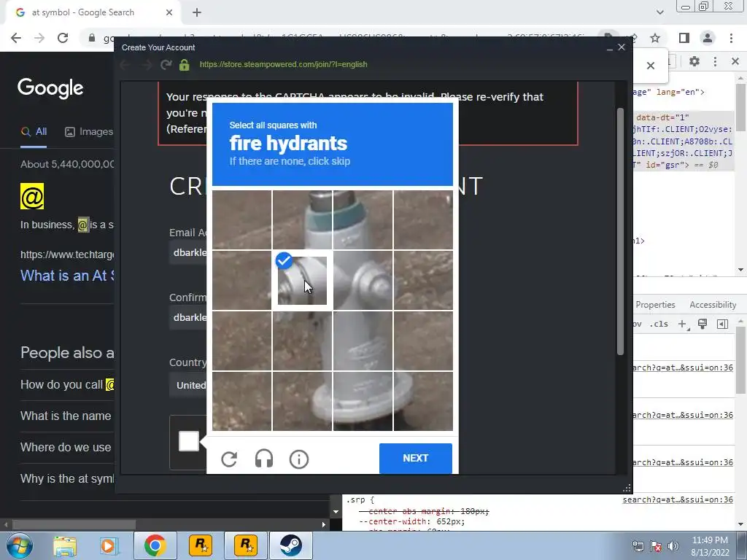Image resolution: width=747 pixels, height=560 pixels.
Task: Reload the CAPTCHA challenge with refresh icon
Action: [229, 459]
